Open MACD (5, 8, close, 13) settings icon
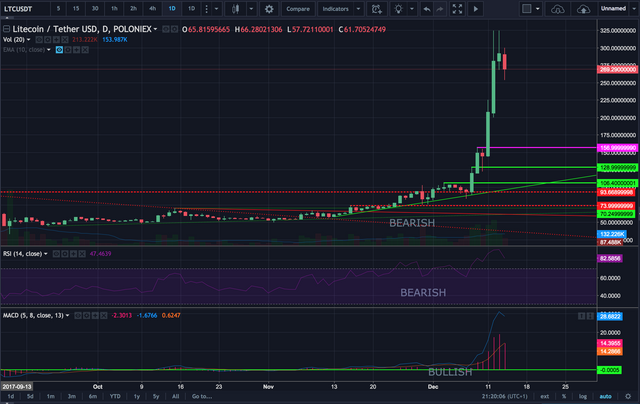The image size is (640, 404). (87, 315)
